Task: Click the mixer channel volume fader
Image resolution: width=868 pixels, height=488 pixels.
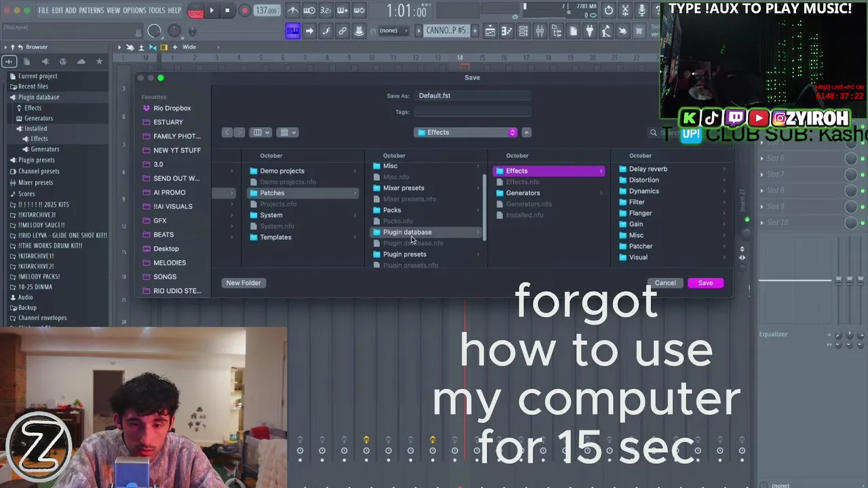Action: 839,280
